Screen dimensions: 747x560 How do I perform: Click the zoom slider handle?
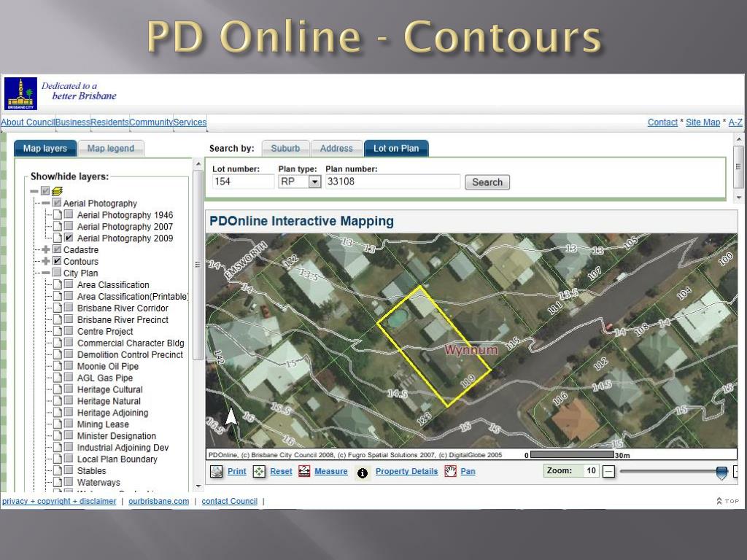[x=721, y=472]
